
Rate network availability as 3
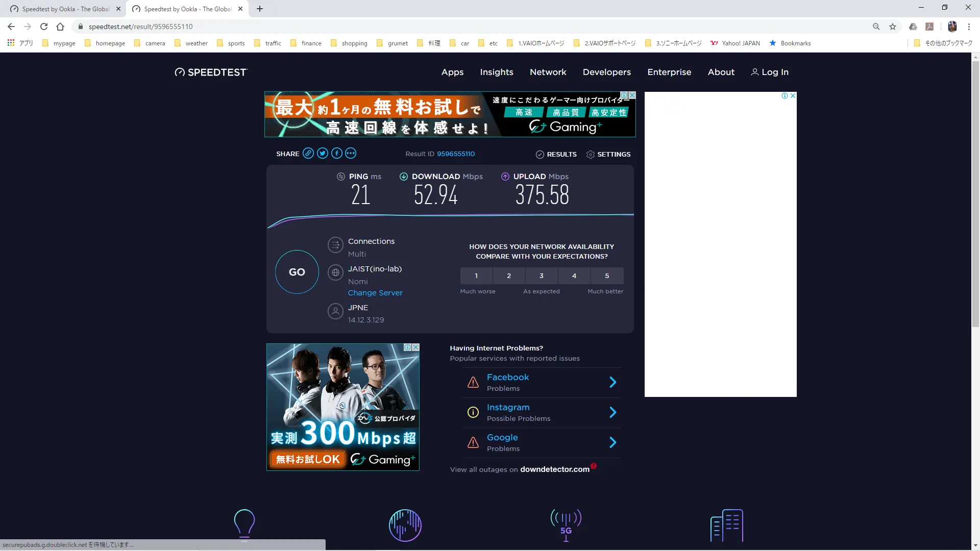pos(542,276)
